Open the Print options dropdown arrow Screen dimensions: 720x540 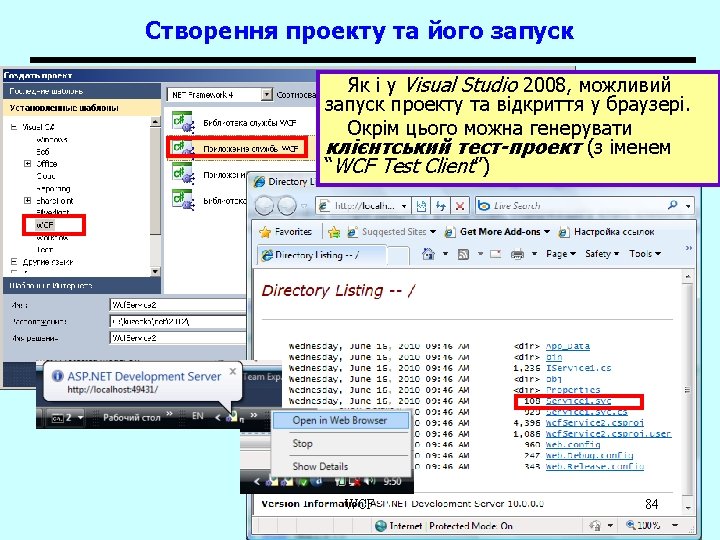click(x=534, y=253)
